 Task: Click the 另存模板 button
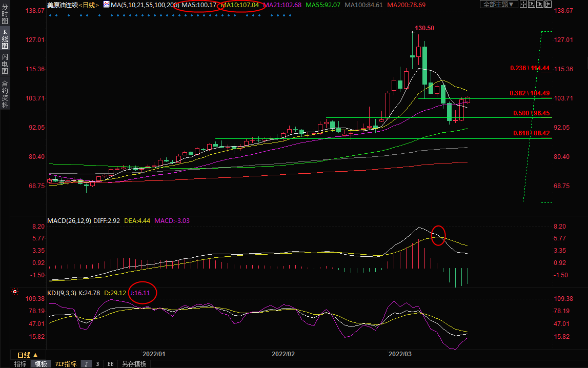(134, 364)
